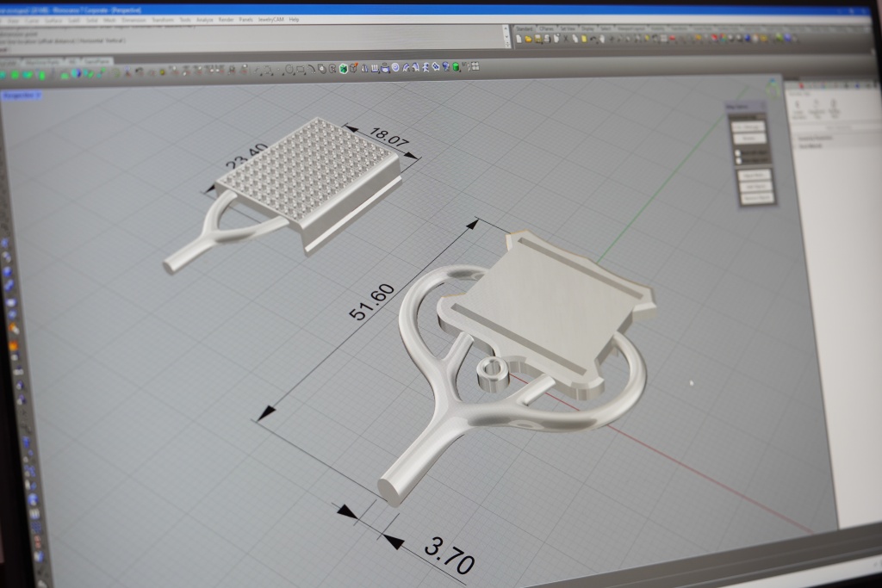Switch to the CPlanes toolbar tab

[546, 28]
